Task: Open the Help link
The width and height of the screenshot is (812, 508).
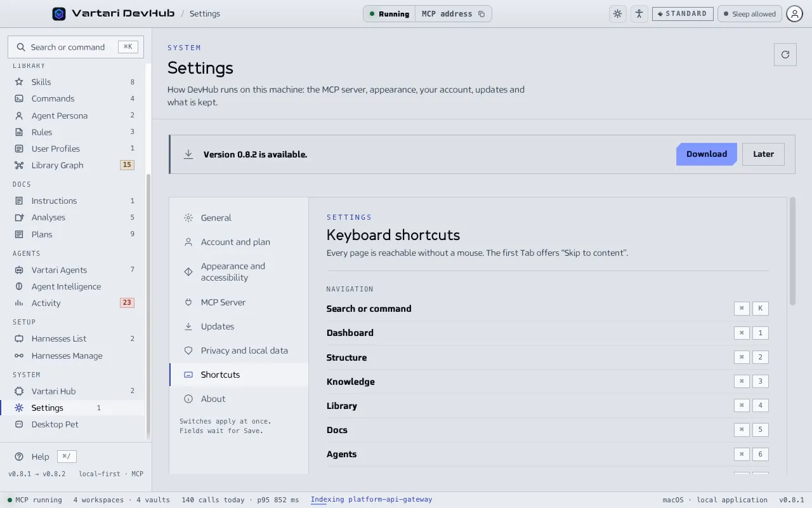Action: point(40,457)
